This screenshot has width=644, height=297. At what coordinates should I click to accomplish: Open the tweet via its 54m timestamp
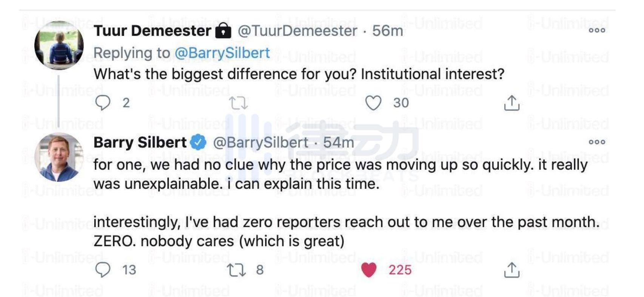339,142
